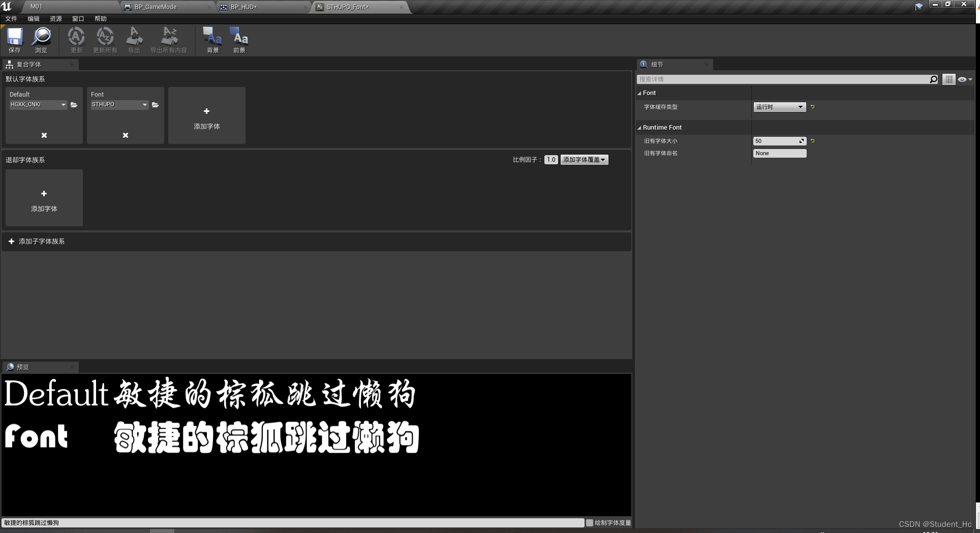The image size is (980, 533).
Task: Open the tutorials graduation cap icon
Action: click(919, 7)
